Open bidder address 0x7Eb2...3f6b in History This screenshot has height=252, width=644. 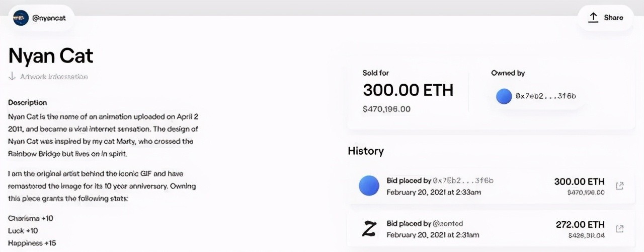(463, 180)
